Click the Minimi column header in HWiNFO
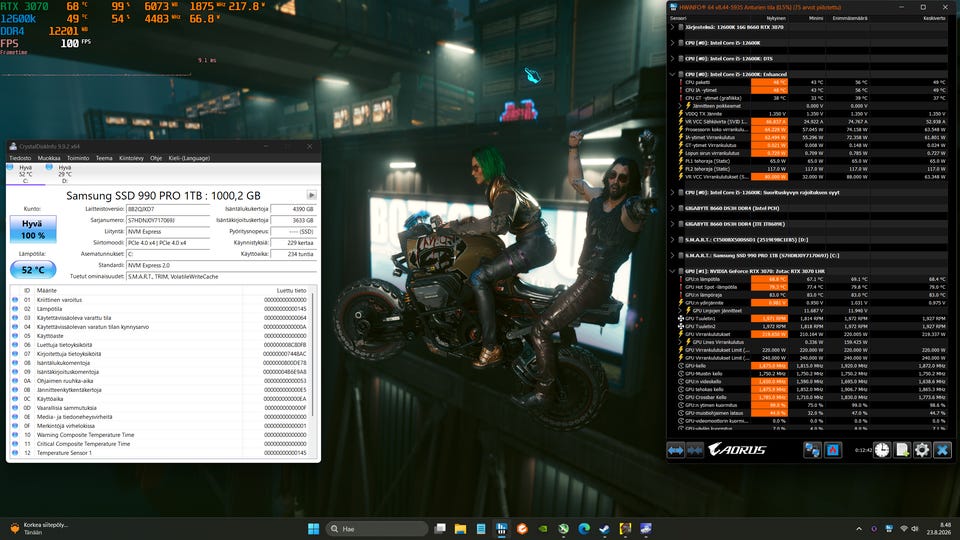 pyautogui.click(x=816, y=18)
